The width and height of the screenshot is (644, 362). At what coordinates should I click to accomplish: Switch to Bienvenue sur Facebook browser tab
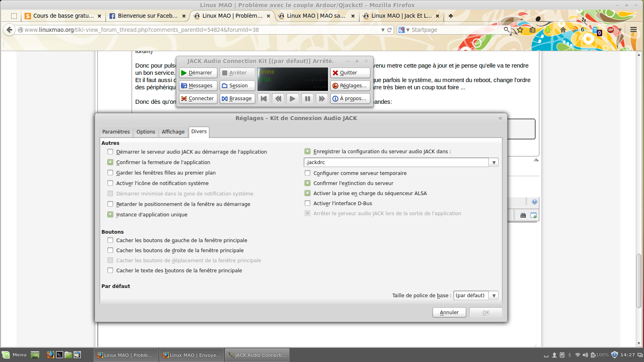(x=148, y=16)
